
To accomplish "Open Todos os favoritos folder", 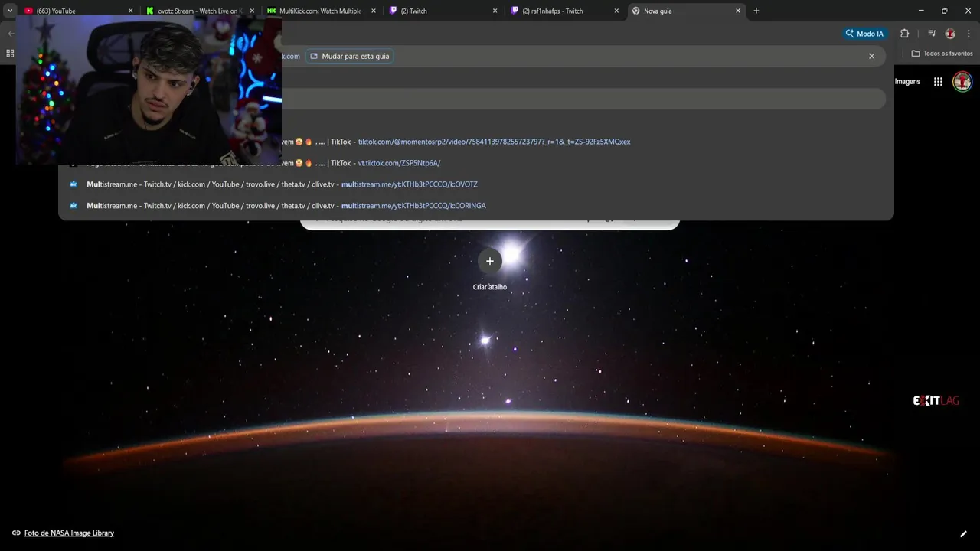I will point(942,54).
